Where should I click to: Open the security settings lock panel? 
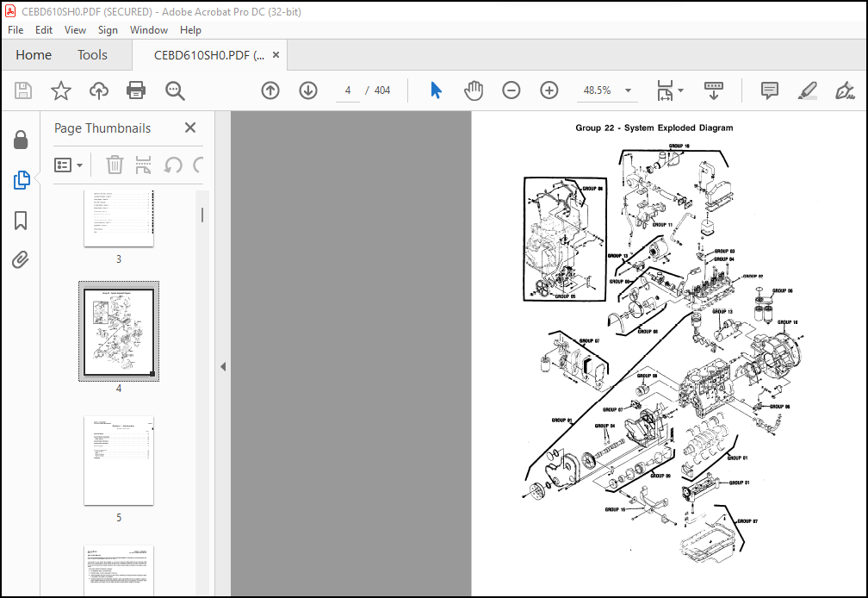tap(21, 140)
